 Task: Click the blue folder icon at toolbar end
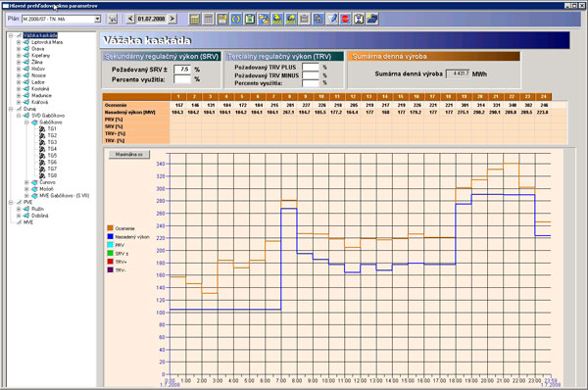point(372,19)
